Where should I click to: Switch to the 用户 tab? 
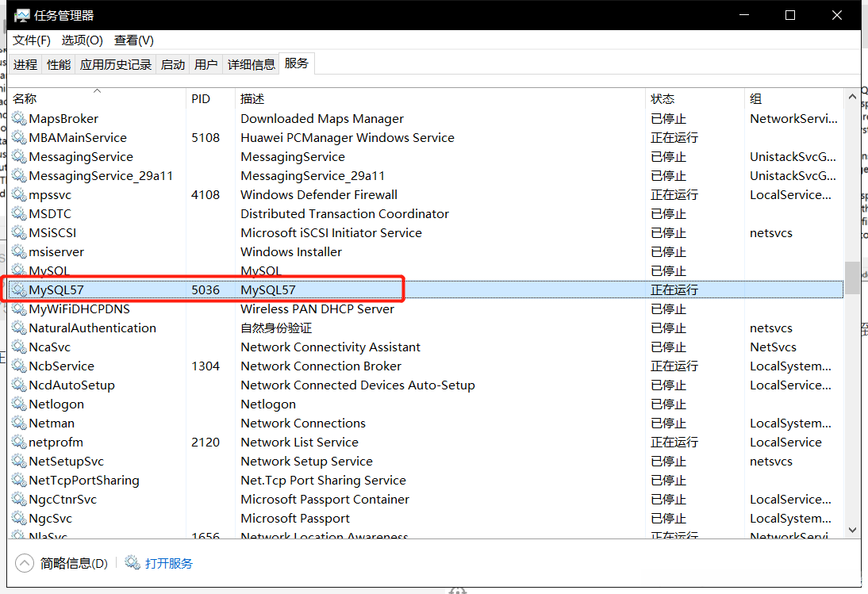coord(206,65)
